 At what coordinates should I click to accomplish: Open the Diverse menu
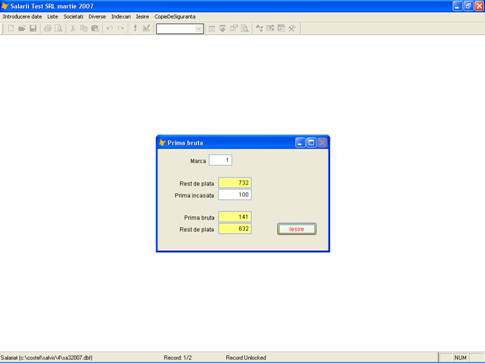97,16
